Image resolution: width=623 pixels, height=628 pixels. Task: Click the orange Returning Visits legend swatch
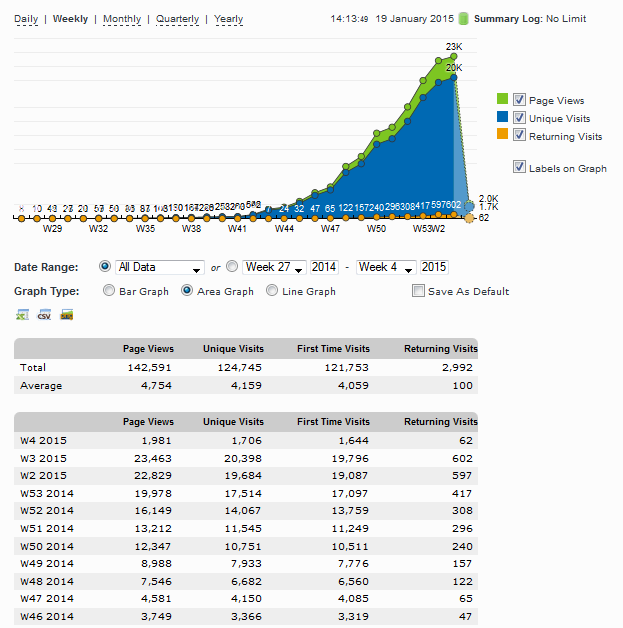pos(502,134)
